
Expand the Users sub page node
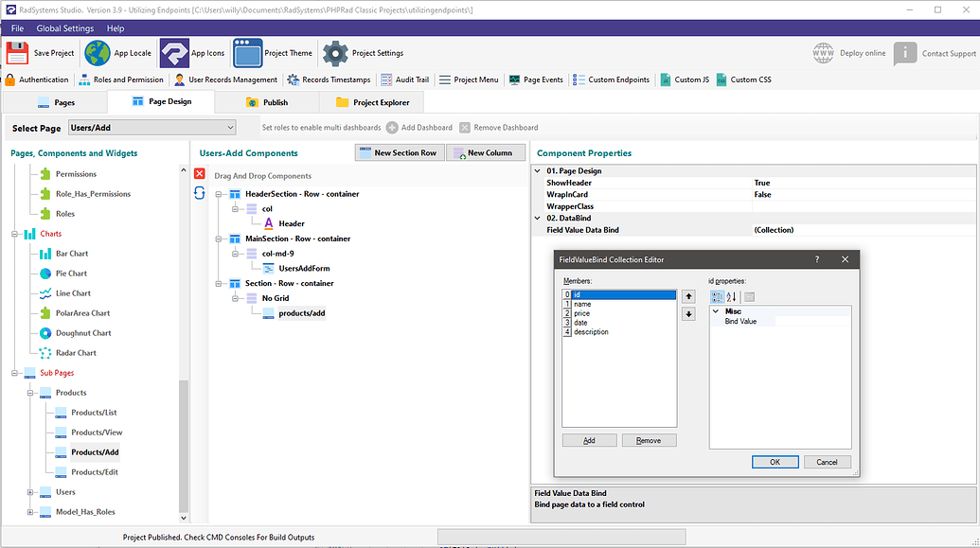(x=30, y=492)
